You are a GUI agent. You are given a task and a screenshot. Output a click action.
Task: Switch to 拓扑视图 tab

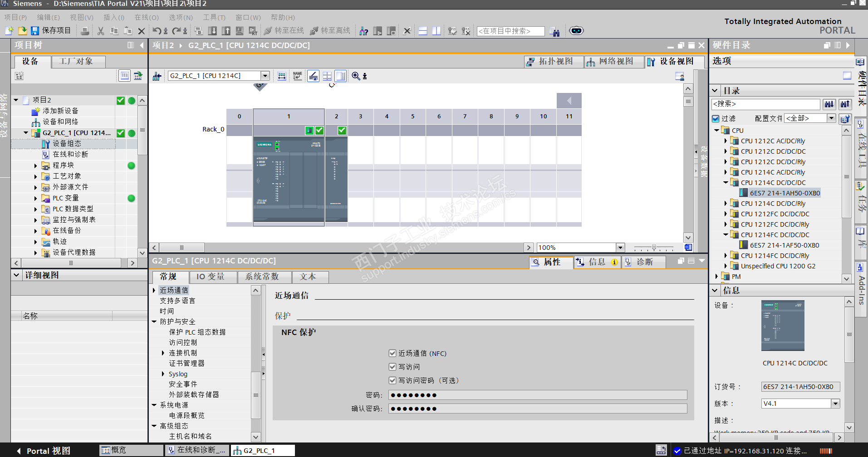coord(554,62)
